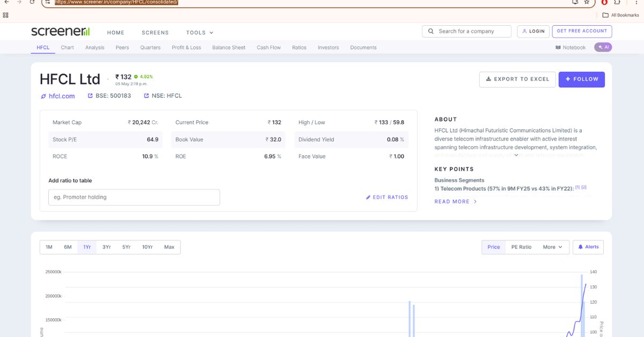Viewport: 644px width, 337px height.
Task: Click the bookmark star icon in address bar
Action: click(x=587, y=2)
